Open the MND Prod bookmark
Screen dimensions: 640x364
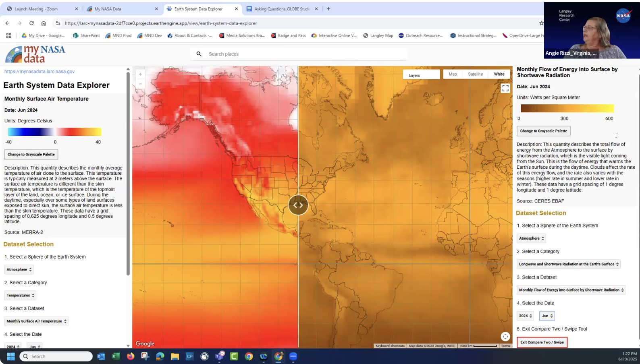coord(118,35)
